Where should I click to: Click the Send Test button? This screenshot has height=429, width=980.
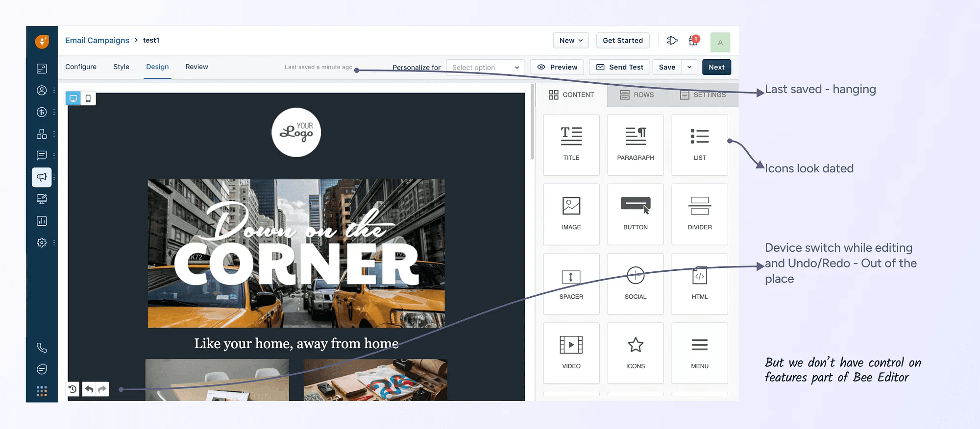620,67
